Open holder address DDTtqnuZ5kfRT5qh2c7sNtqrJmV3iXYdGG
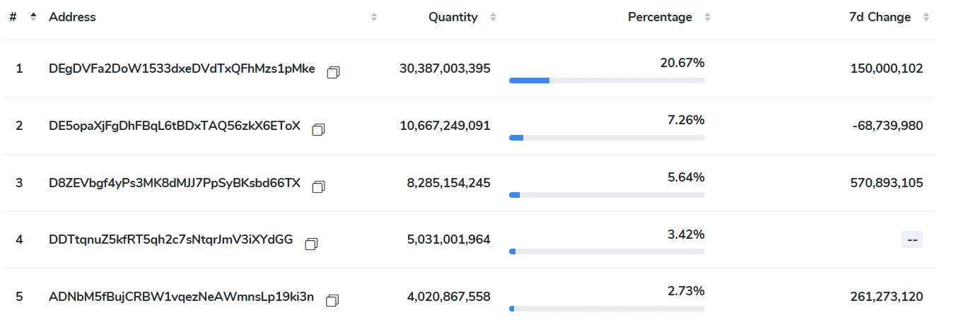980x320 pixels. [170, 239]
